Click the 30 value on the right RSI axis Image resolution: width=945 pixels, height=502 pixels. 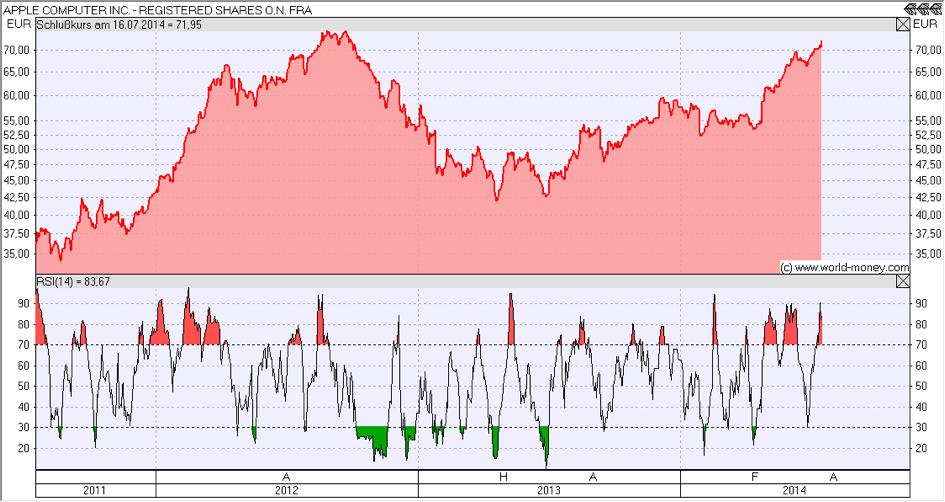pyautogui.click(x=921, y=428)
